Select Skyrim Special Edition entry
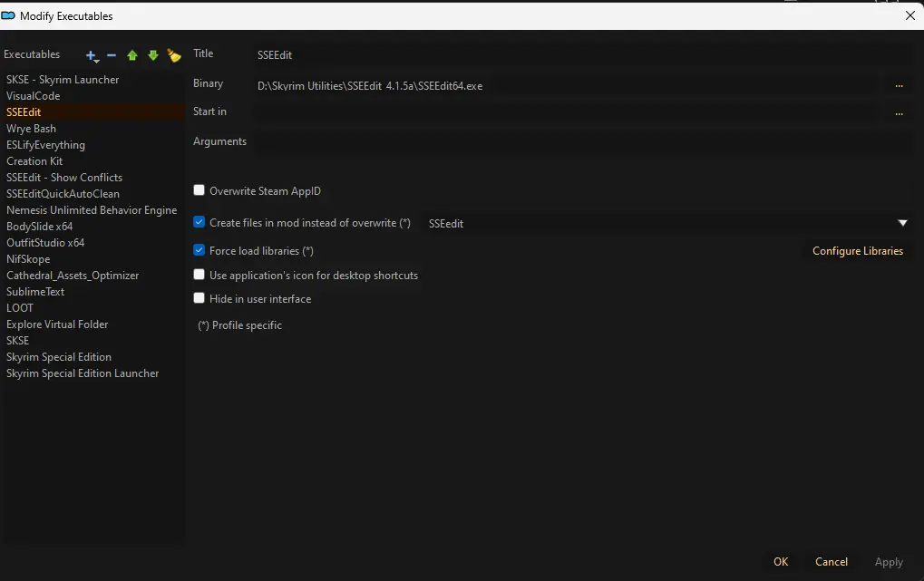Screen dimensions: 924x581 click(92, 357)
